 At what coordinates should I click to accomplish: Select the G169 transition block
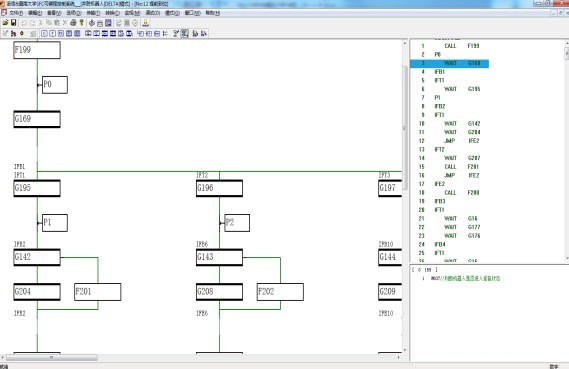point(37,119)
